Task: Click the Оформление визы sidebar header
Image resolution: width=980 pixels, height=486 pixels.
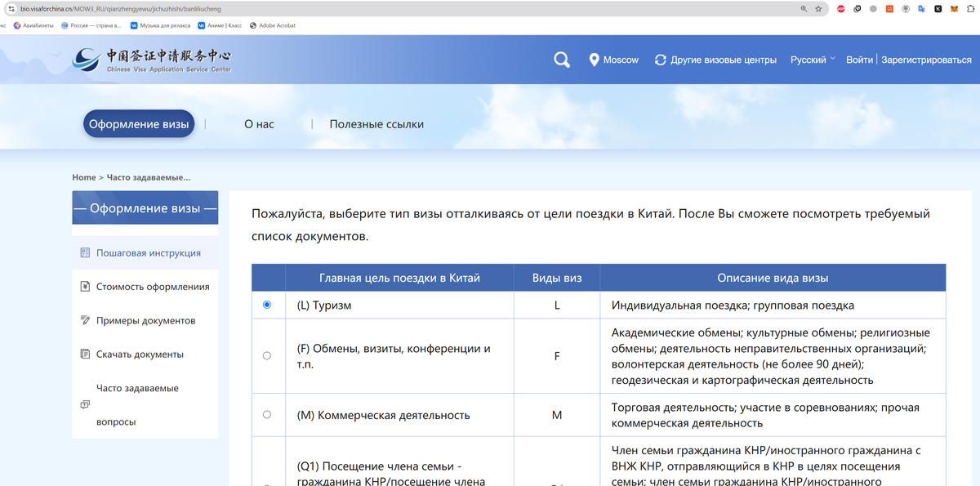Action: tap(145, 208)
